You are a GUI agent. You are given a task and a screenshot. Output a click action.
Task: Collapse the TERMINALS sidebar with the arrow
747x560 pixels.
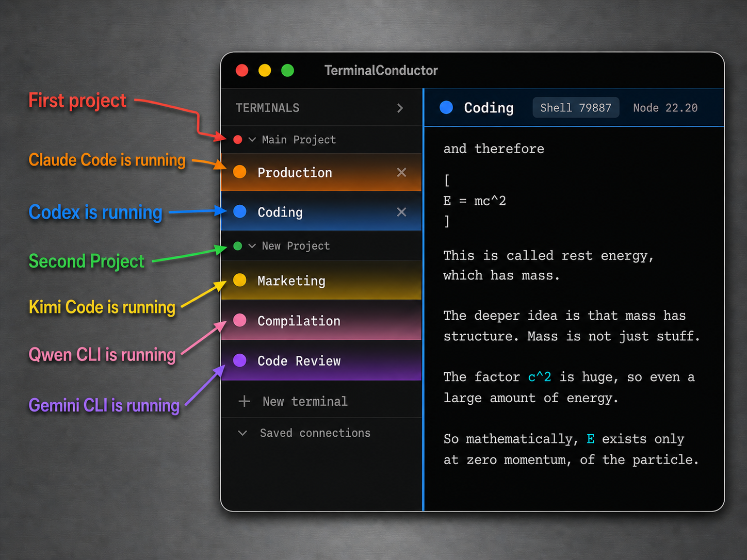tap(400, 108)
